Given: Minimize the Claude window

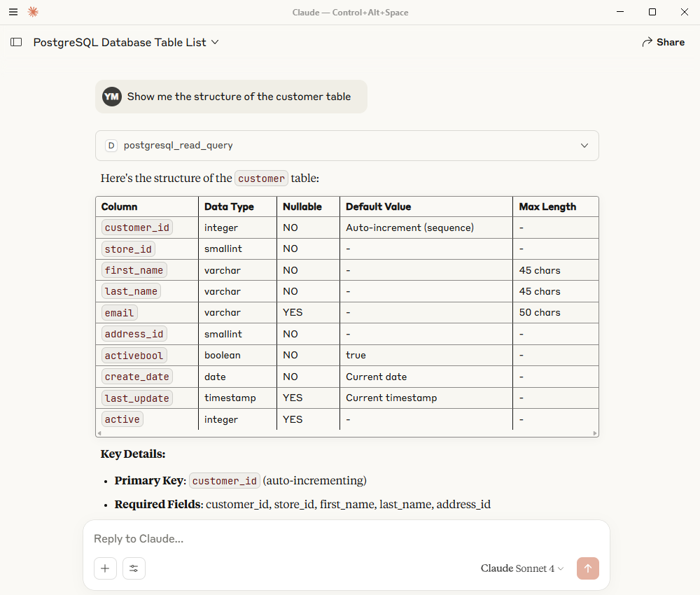Looking at the screenshot, I should (620, 12).
